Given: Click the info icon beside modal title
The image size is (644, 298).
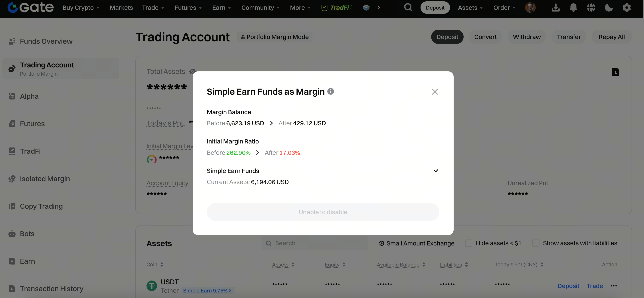Looking at the screenshot, I should (330, 91).
